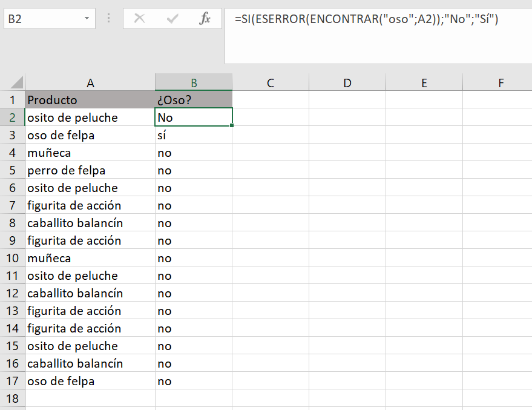Select the Producto header cell
Image resolution: width=532 pixels, height=410 pixels.
click(x=90, y=100)
